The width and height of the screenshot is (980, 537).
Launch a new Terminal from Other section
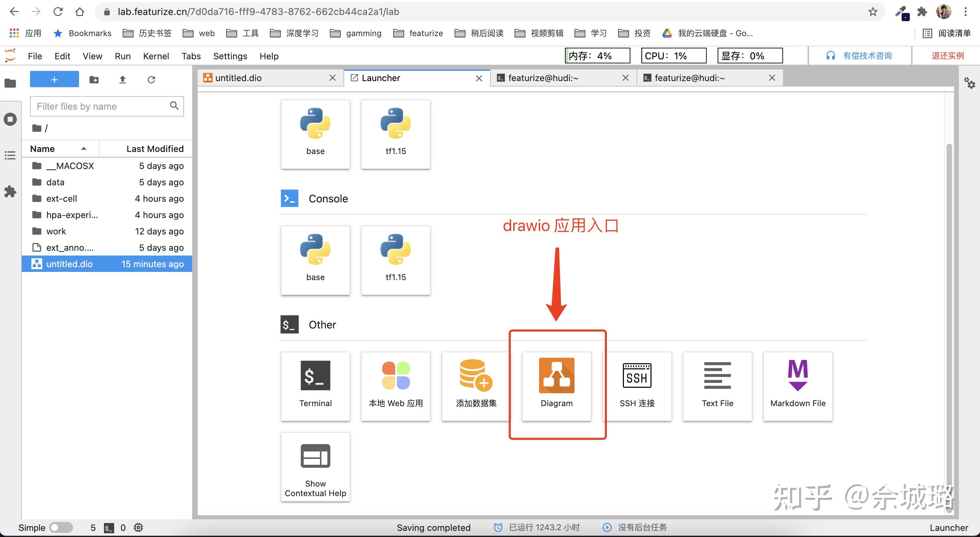tap(315, 386)
